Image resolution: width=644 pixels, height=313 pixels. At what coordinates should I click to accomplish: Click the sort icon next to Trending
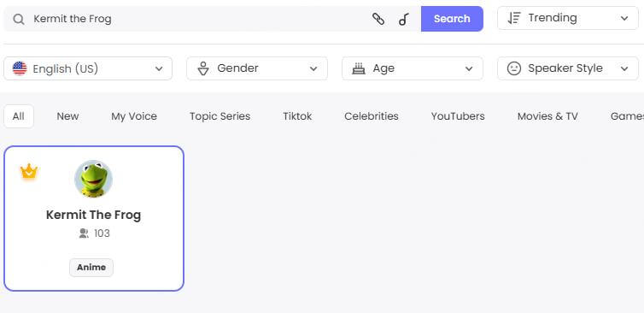[x=514, y=18]
